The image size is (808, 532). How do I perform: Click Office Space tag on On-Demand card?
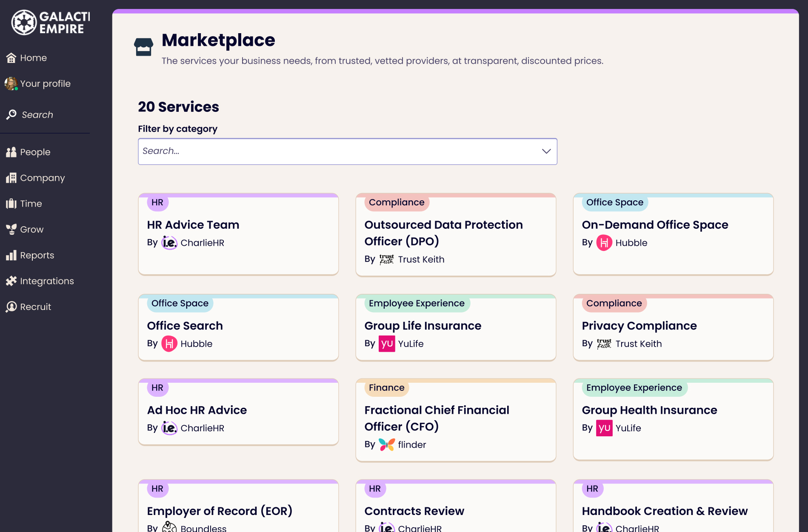click(614, 202)
